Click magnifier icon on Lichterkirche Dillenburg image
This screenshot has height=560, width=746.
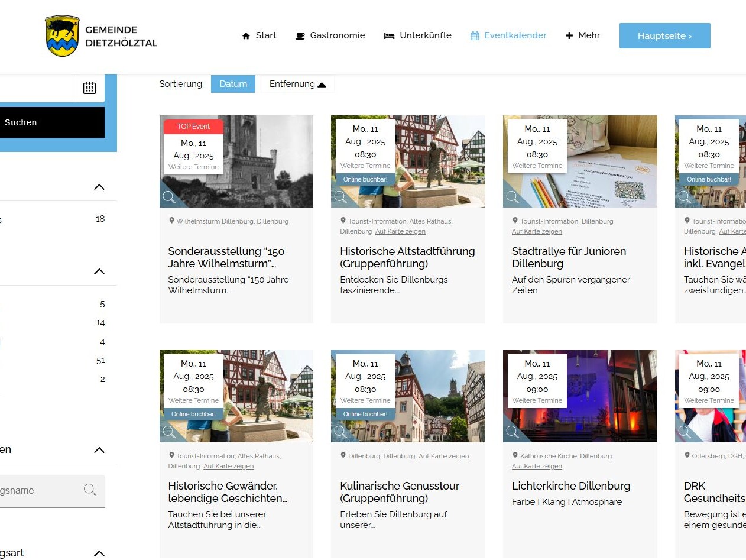pos(513,432)
